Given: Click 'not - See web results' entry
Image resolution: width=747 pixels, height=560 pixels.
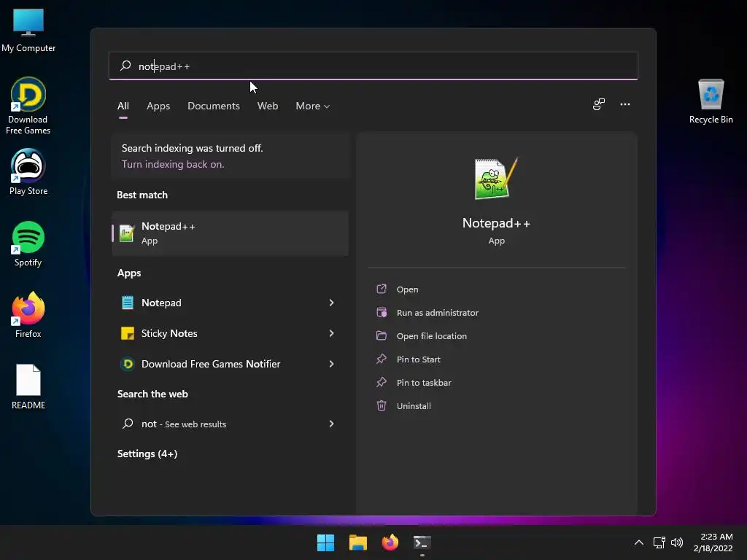Looking at the screenshot, I should pos(230,424).
